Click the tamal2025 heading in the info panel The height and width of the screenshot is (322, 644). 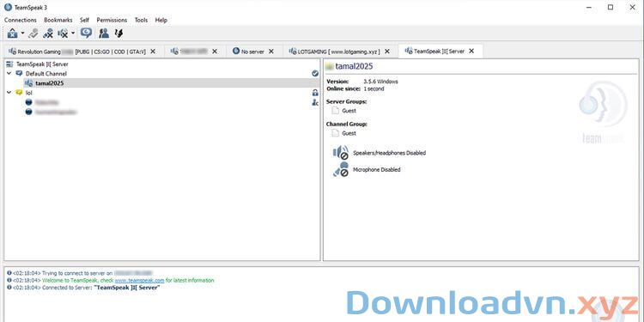pos(354,66)
